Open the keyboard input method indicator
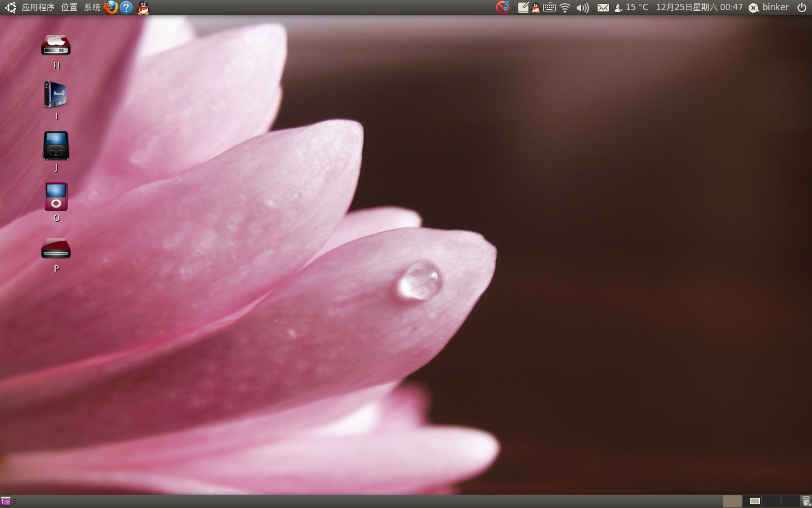812x508 pixels. (x=549, y=8)
